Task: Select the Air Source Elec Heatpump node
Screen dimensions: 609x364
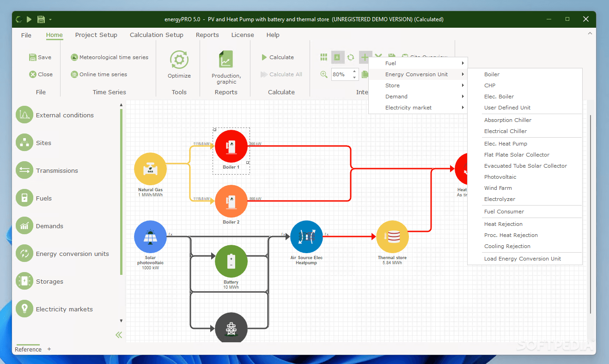Action: click(x=306, y=237)
